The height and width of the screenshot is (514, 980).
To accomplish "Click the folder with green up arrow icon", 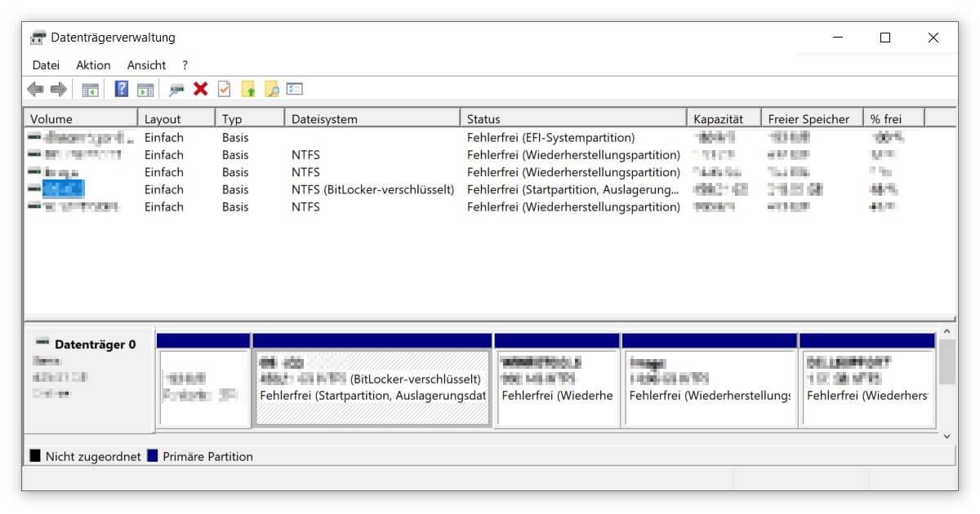I will coord(249,89).
